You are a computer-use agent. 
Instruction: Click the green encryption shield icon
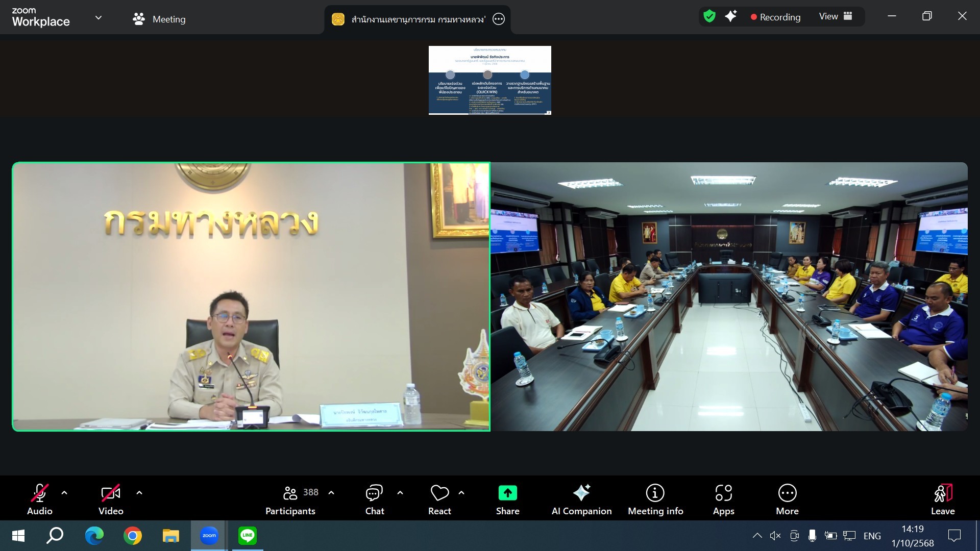tap(709, 16)
